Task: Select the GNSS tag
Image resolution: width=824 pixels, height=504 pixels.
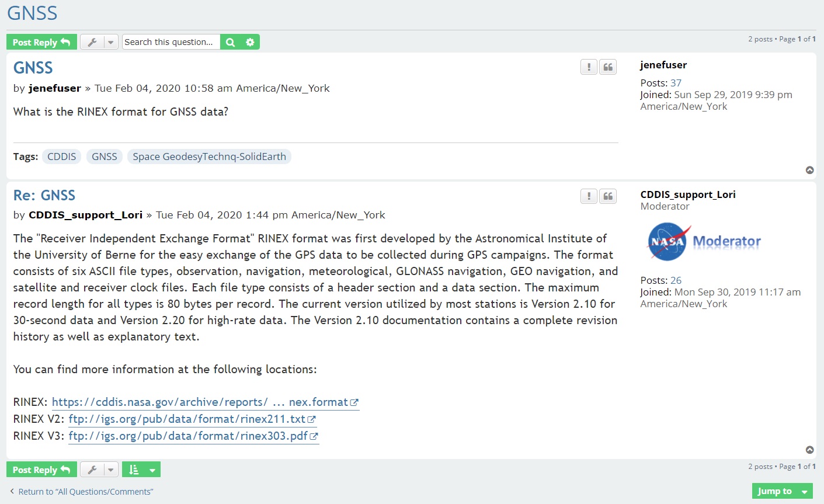Action: click(x=105, y=157)
